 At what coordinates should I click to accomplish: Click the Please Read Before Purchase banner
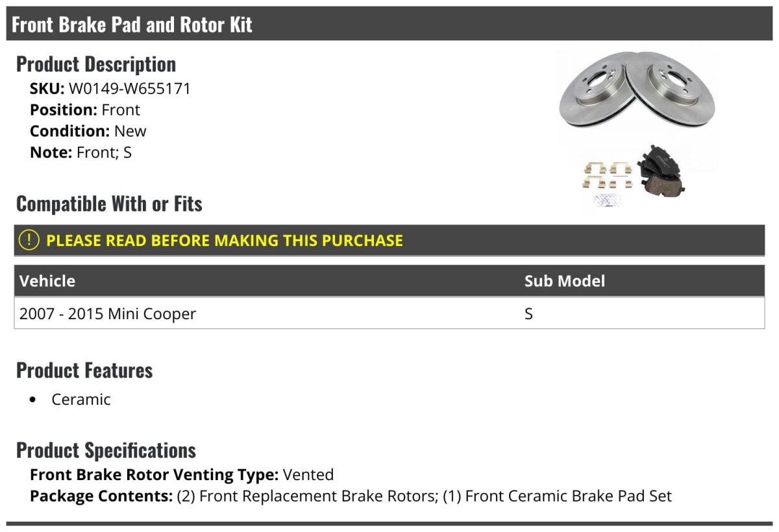(x=225, y=241)
